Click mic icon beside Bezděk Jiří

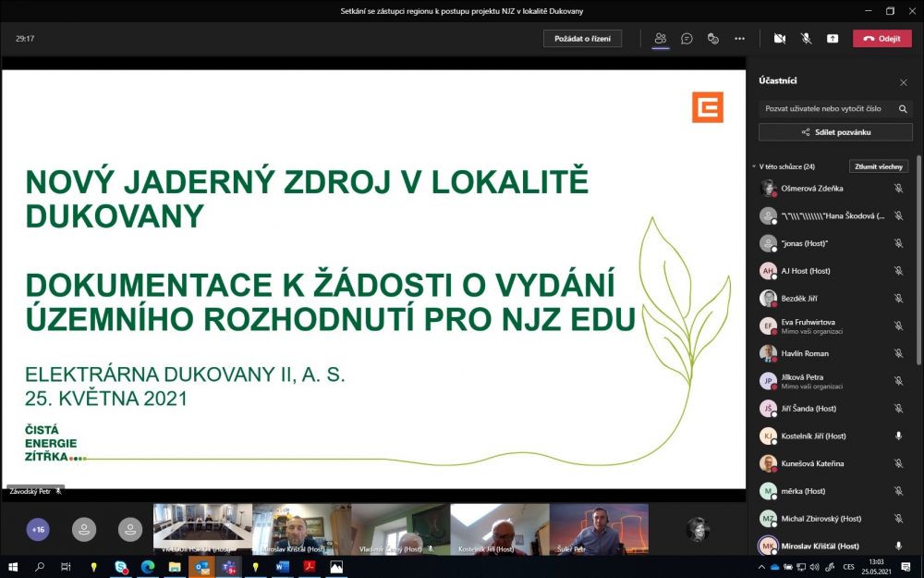tap(899, 299)
